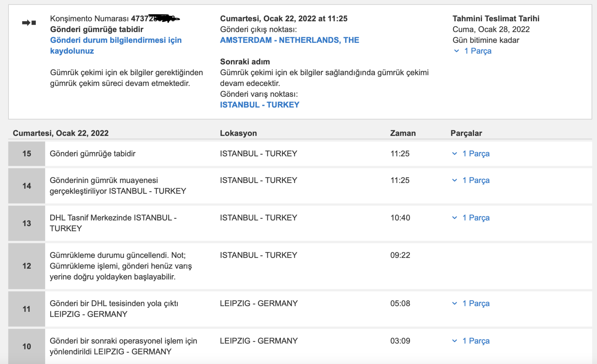
Task: Expand 1 Parça chevron for step 11
Action: tap(455, 303)
